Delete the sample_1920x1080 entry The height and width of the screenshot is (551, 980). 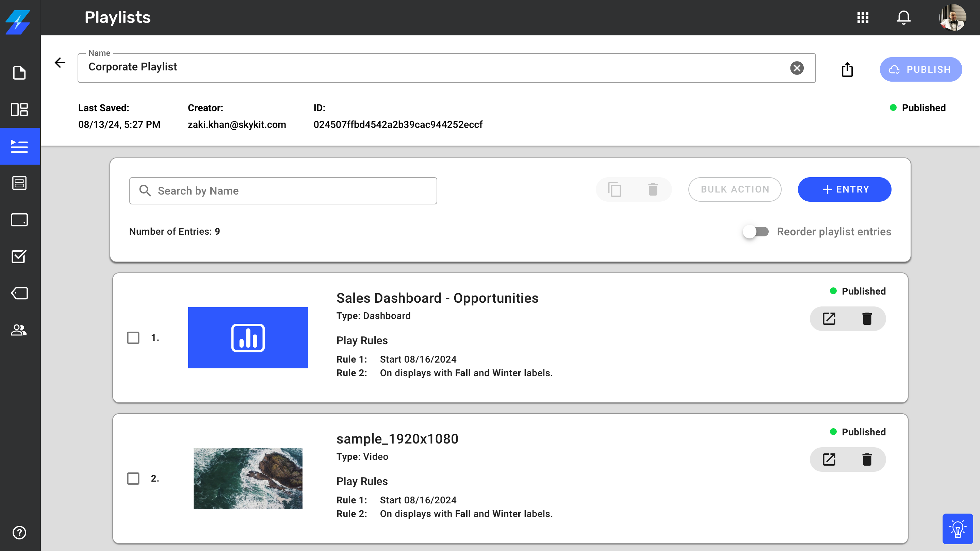tap(867, 460)
